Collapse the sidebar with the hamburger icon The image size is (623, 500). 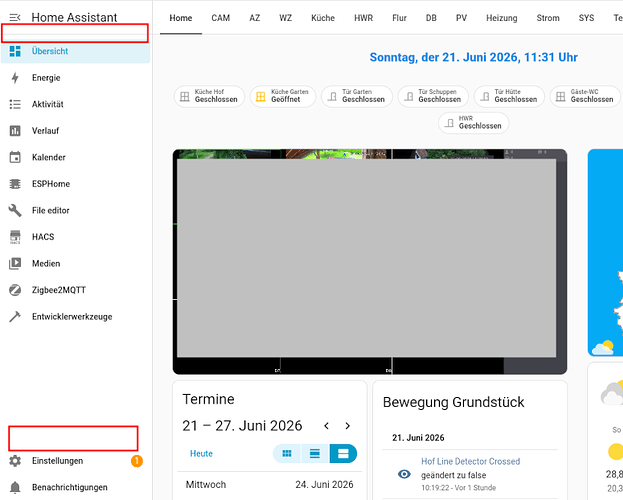pyautogui.click(x=15, y=17)
